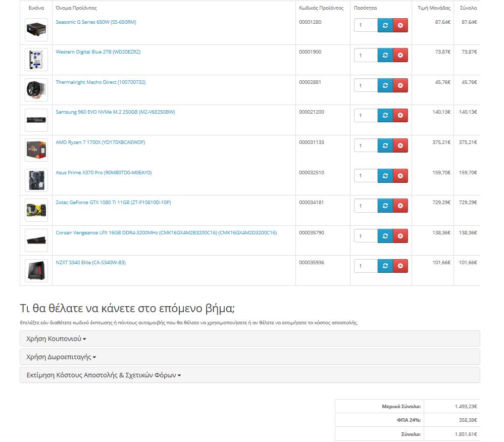Image resolution: width=504 pixels, height=442 pixels.
Task: Click the Samsung 960 EVO SSD thumbnail
Action: point(36,120)
